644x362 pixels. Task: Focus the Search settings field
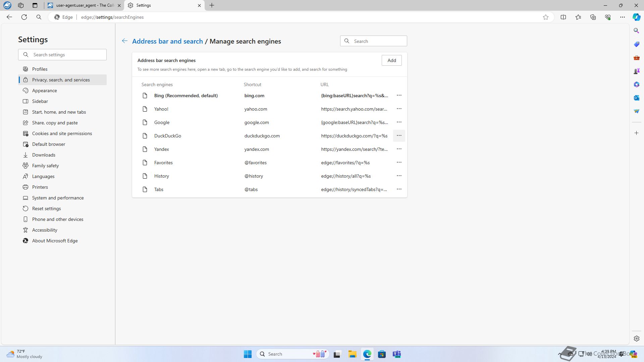62,55
